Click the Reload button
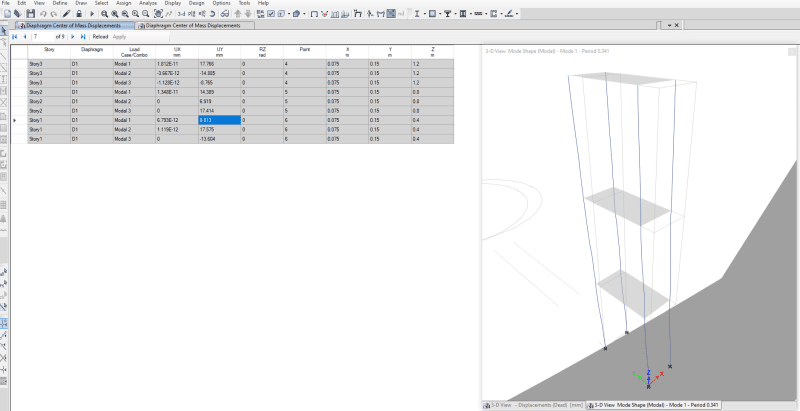 point(100,37)
